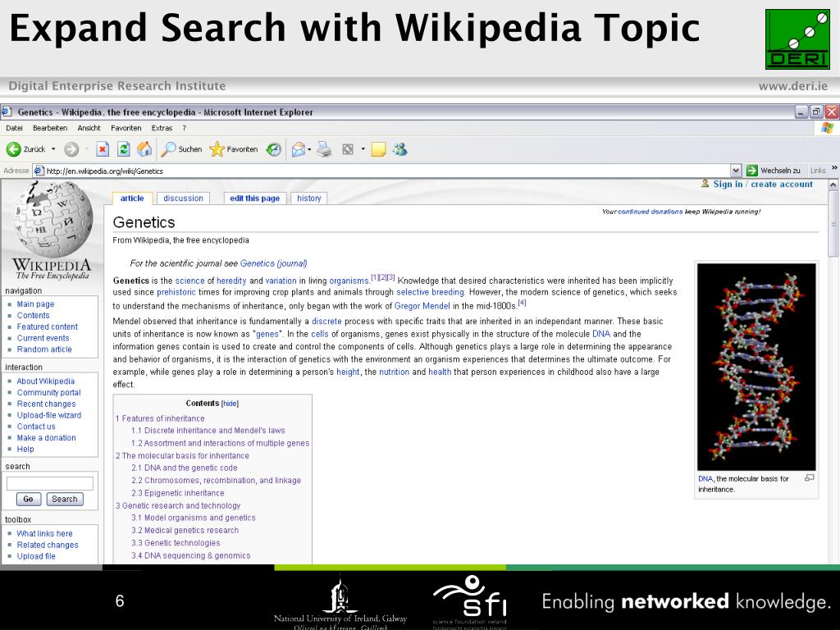Screen dimensions: 840x630
Task: Open the address bar dropdown arrow
Action: [736, 171]
